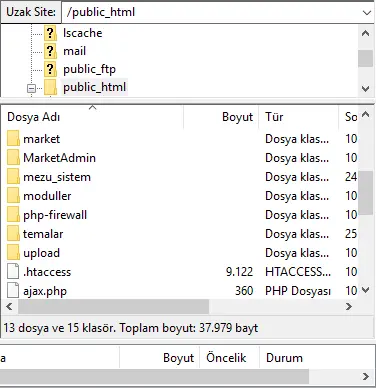The height and width of the screenshot is (388, 376).
Task: Select the mezu_sistem folder name
Action: tap(57, 177)
